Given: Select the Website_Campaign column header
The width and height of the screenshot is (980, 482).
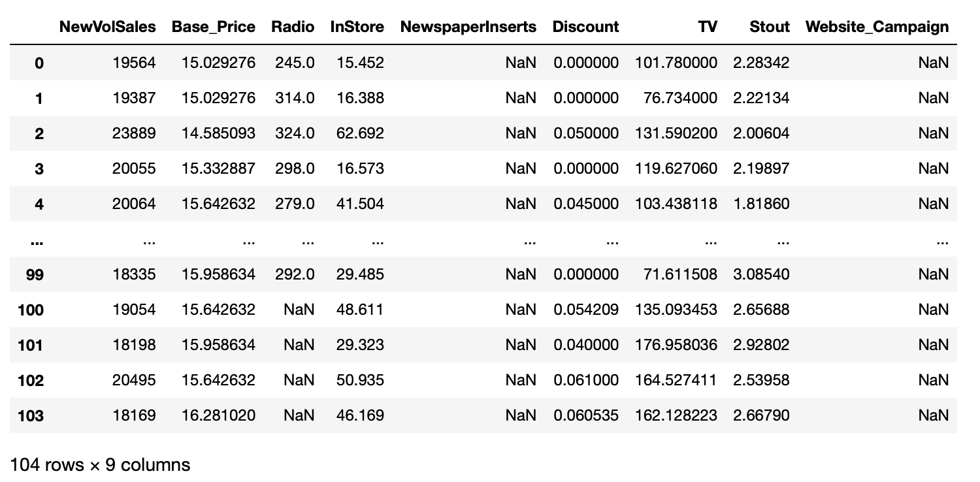Looking at the screenshot, I should (x=877, y=27).
